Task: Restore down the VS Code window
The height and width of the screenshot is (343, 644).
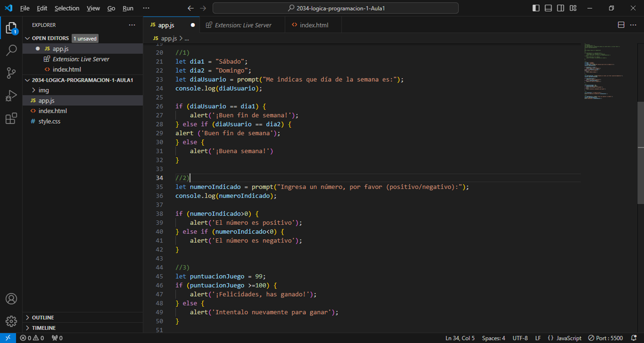Action: [x=611, y=8]
